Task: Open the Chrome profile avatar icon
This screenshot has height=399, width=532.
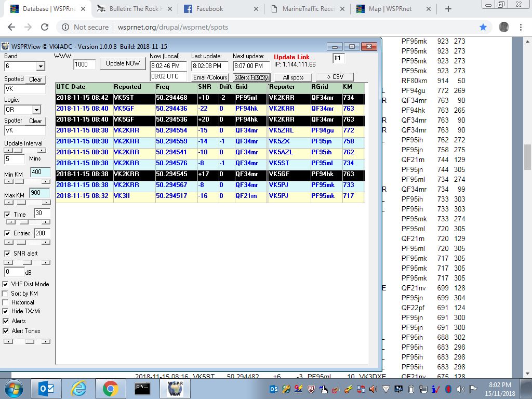Action: [503, 27]
